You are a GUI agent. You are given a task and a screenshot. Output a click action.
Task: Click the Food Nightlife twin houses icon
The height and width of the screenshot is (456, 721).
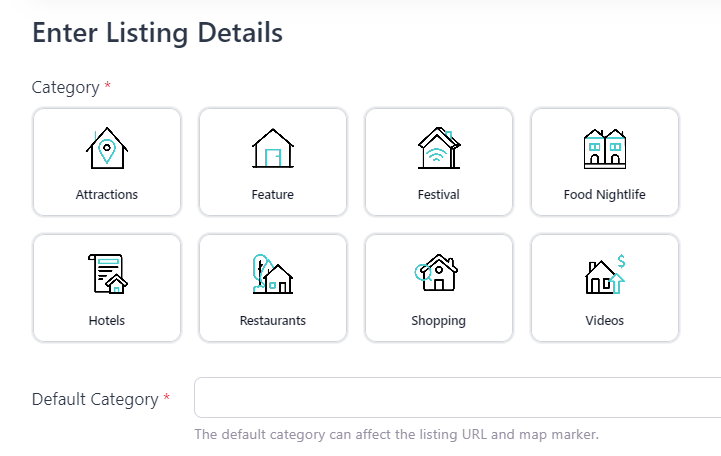pyautogui.click(x=604, y=149)
